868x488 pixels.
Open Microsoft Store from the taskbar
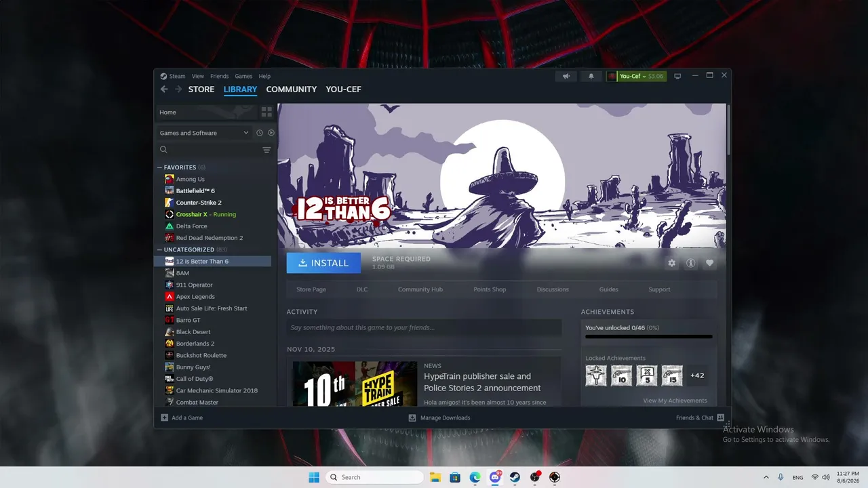455,477
